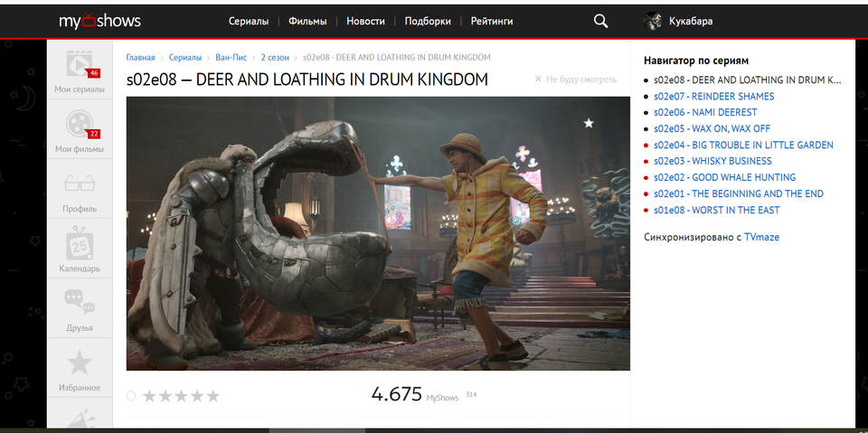The width and height of the screenshot is (868, 433).
Task: Open the s02e05 - WAX ON, WAX OFF episode
Action: pos(712,129)
